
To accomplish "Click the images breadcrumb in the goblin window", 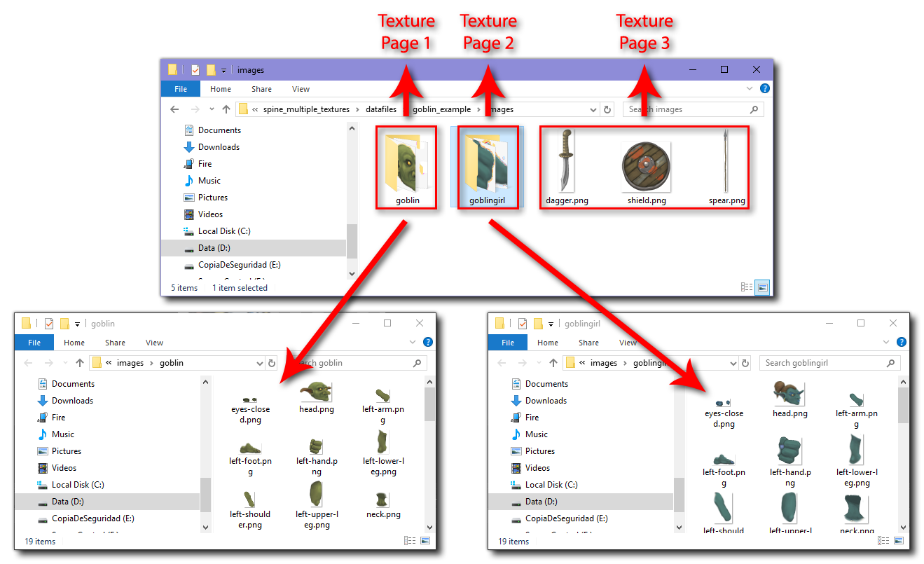I will point(130,363).
